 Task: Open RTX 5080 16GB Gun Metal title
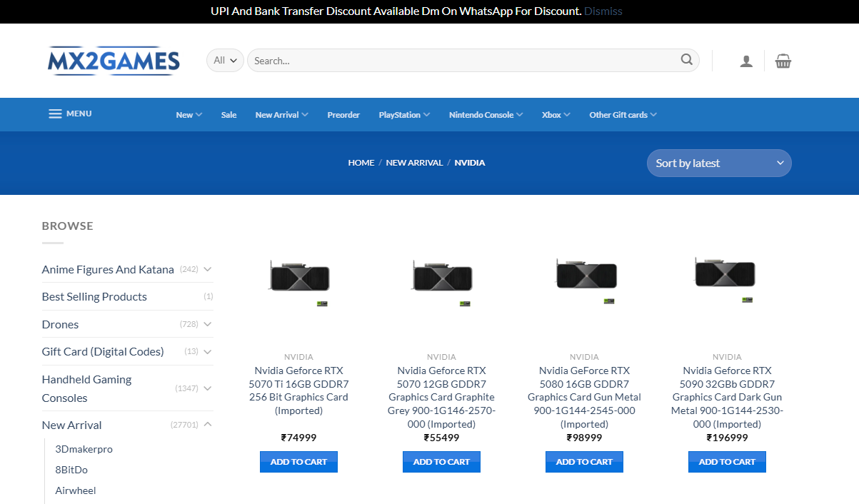click(584, 397)
